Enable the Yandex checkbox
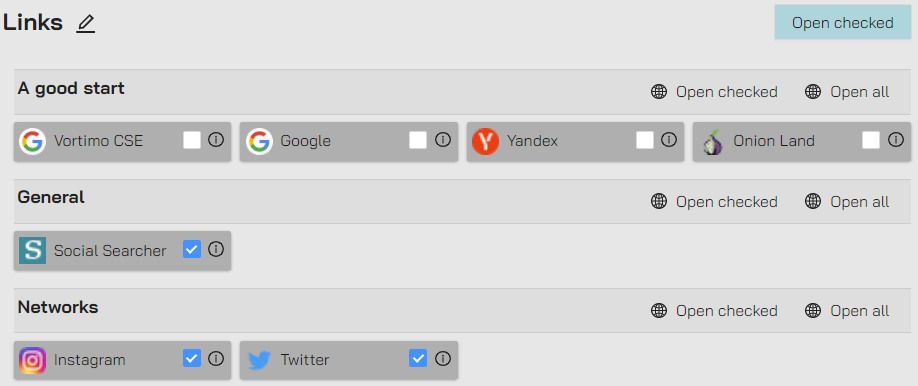This screenshot has width=918, height=386. [645, 141]
